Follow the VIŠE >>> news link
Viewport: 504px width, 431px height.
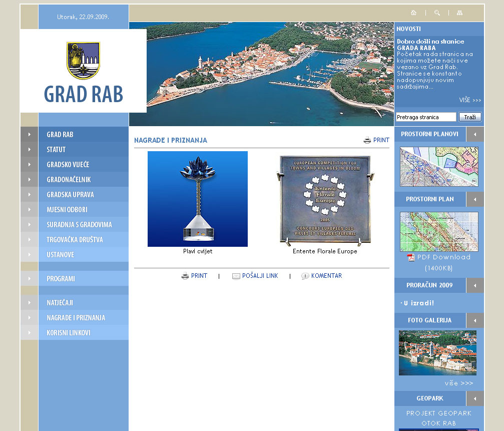click(470, 100)
